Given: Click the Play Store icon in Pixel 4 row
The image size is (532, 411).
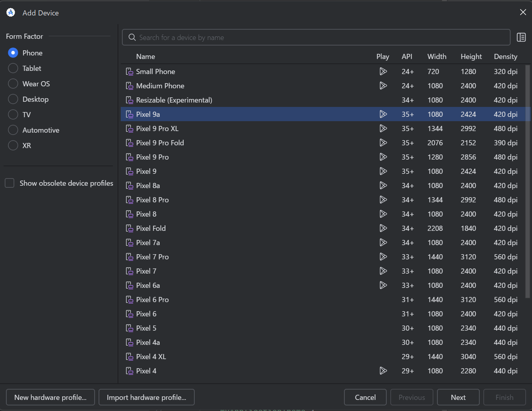Looking at the screenshot, I should point(383,371).
